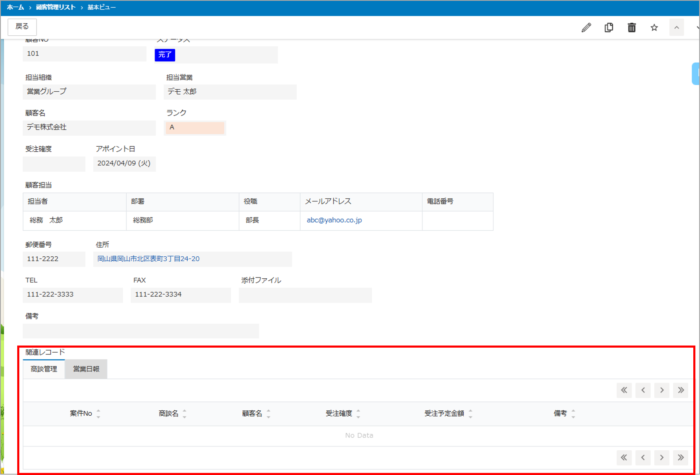Go to next page in bottom pager
Image resolution: width=700 pixels, height=475 pixels.
662,457
